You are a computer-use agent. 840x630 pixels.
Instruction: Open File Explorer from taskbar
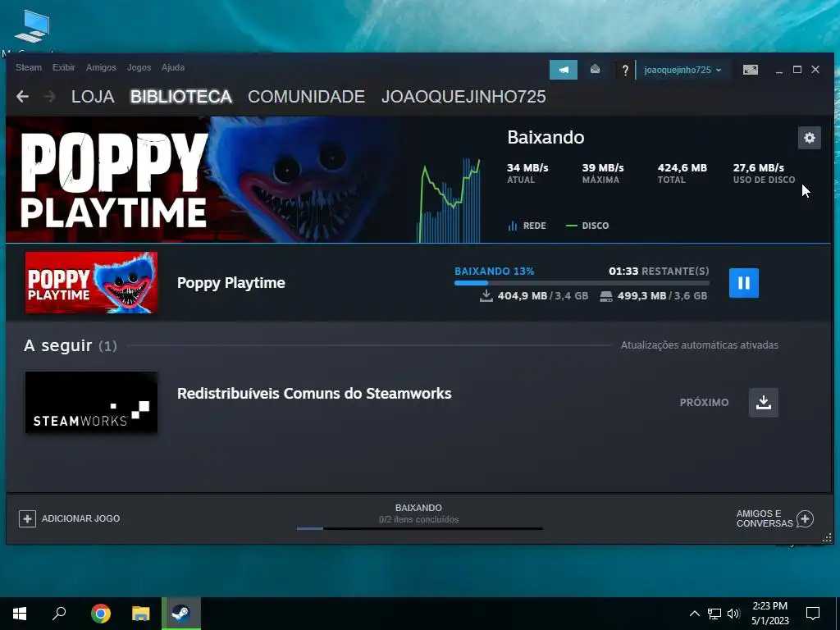coord(141,614)
